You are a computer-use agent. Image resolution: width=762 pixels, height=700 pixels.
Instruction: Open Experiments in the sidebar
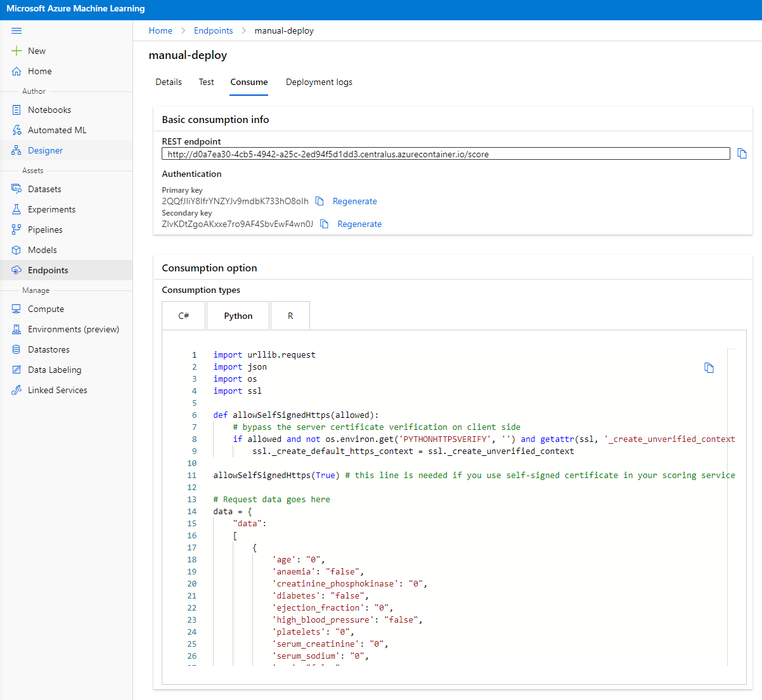click(x=51, y=209)
